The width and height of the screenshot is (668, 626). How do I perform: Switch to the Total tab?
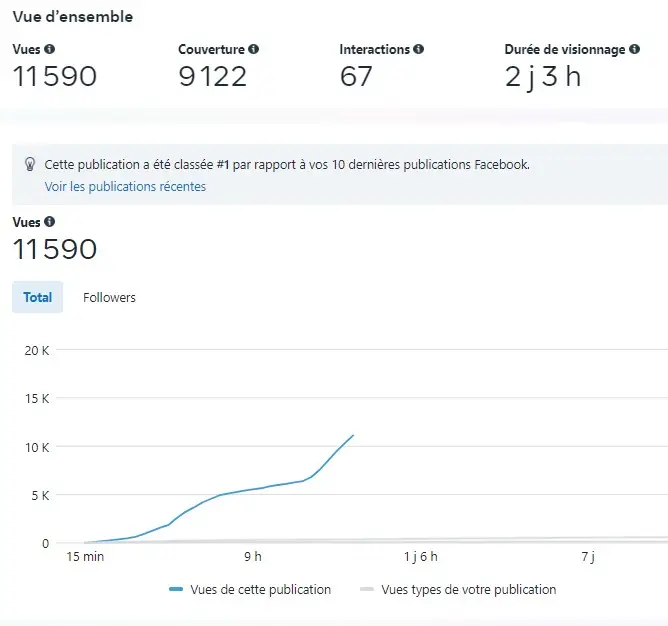[x=38, y=297]
